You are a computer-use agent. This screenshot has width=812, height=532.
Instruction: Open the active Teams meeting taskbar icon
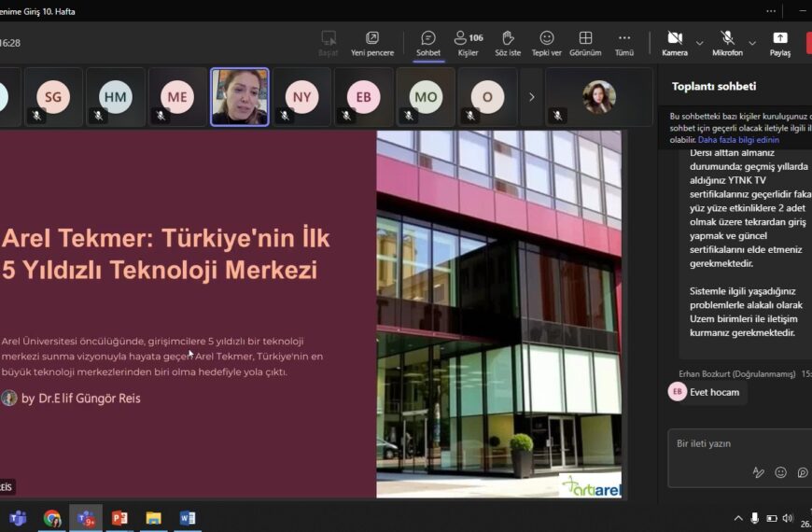(86, 517)
